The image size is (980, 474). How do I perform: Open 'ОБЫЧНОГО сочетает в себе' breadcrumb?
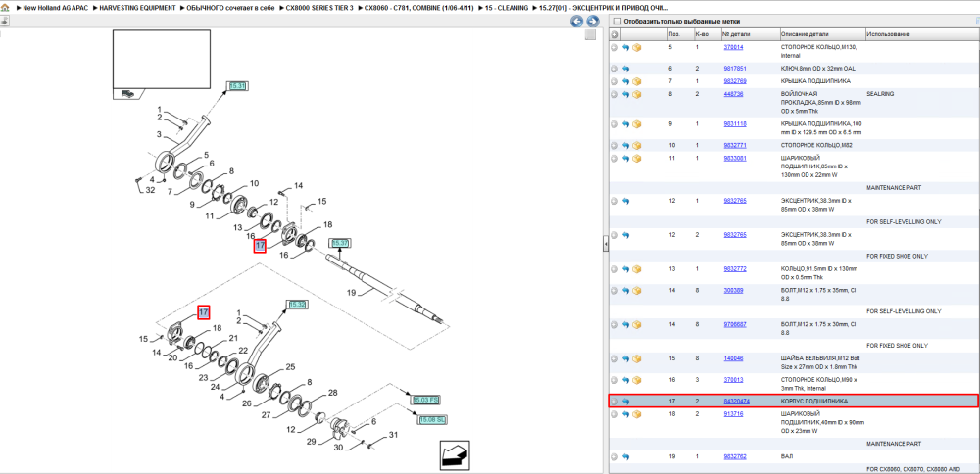pyautogui.click(x=230, y=8)
